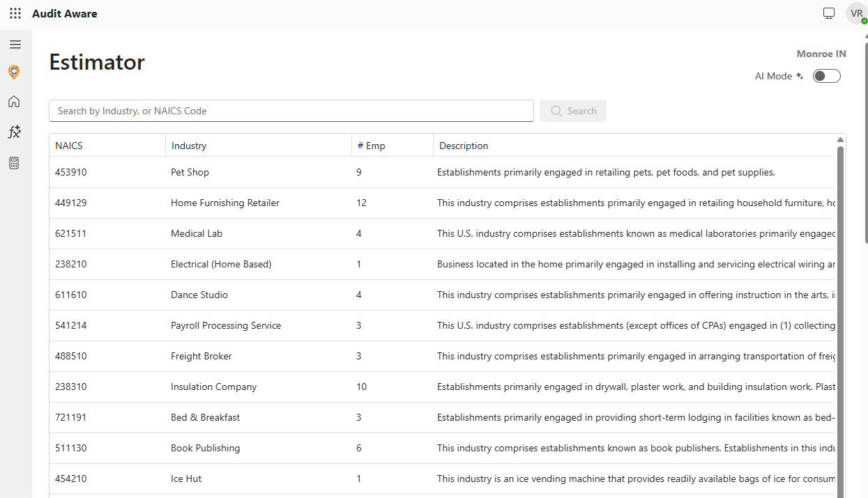Select the Dance Studio row
The height and width of the screenshot is (498, 868).
coord(443,295)
